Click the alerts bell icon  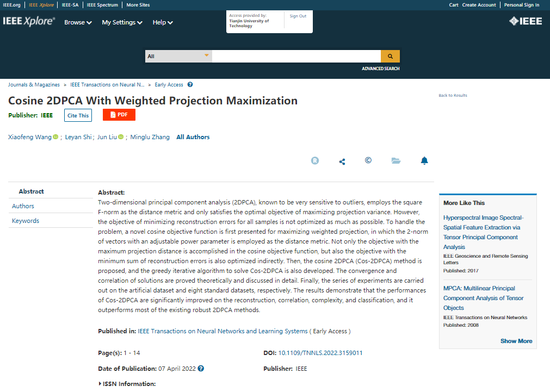click(x=424, y=160)
